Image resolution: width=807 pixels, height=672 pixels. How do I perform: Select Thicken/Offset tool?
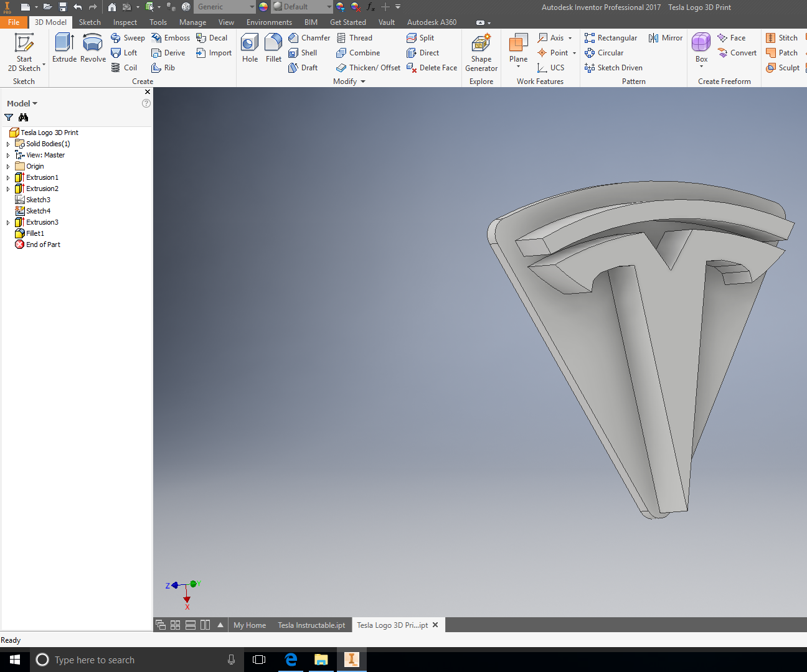click(368, 68)
